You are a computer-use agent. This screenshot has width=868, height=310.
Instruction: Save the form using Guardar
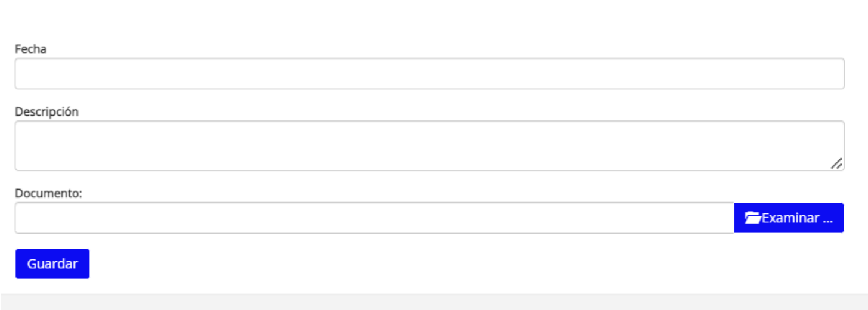point(52,263)
